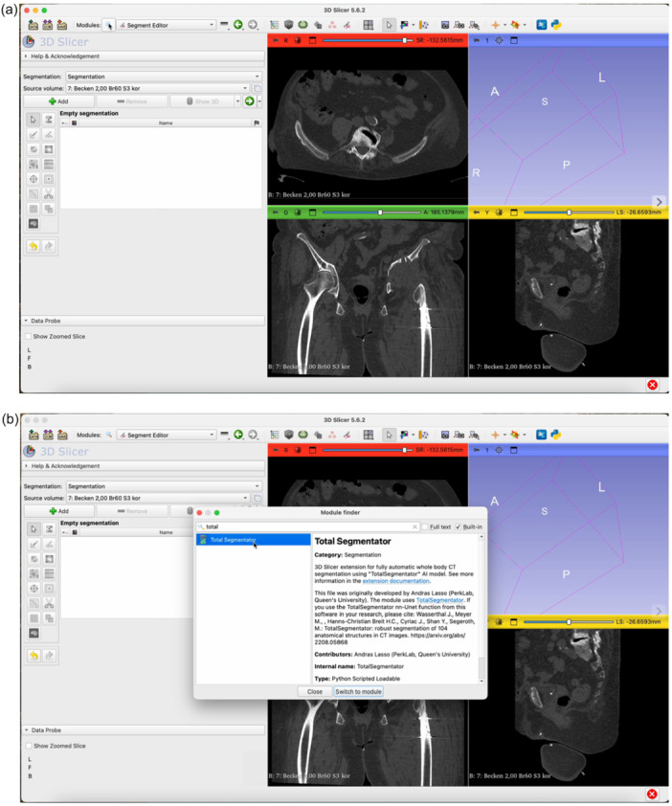Open the DCM DICOM loader in panel (a)
This screenshot has height=806, width=672.
(x=47, y=25)
